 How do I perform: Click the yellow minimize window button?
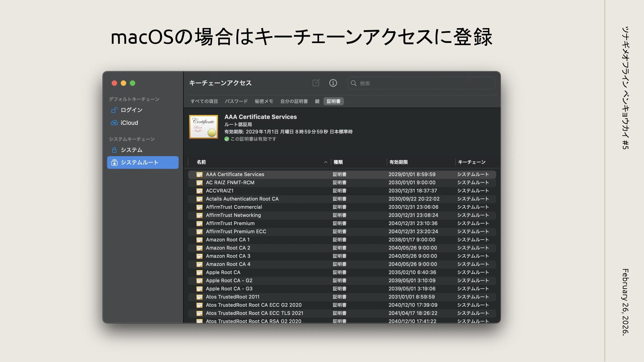123,83
